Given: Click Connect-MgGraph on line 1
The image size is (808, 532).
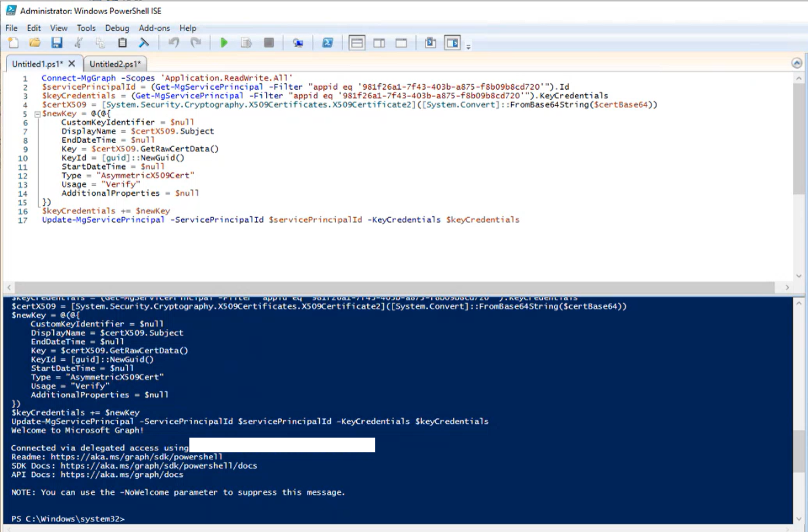Looking at the screenshot, I should pyautogui.click(x=79, y=78).
